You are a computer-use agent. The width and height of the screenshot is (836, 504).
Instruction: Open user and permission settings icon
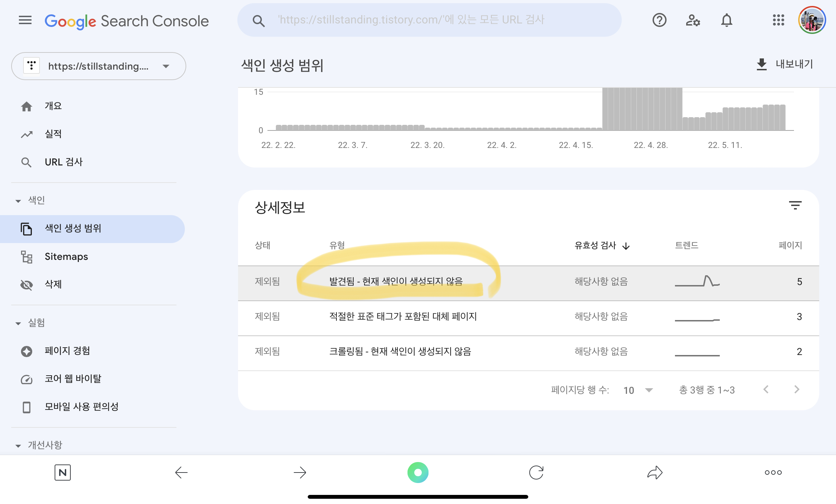[x=692, y=20]
